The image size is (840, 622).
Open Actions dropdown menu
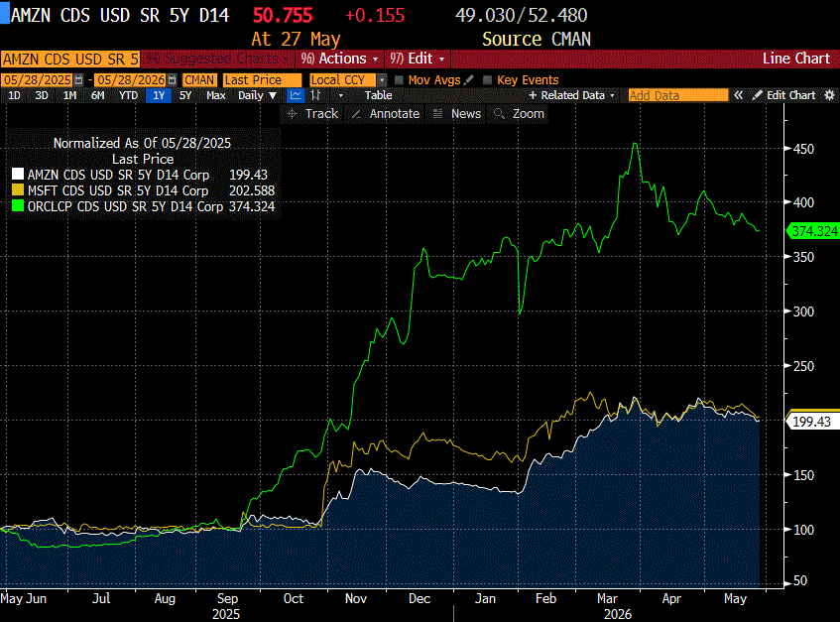pos(339,59)
